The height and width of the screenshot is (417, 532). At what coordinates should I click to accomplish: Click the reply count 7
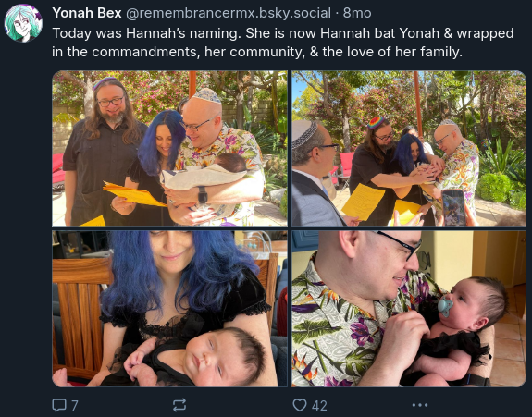pyautogui.click(x=75, y=405)
